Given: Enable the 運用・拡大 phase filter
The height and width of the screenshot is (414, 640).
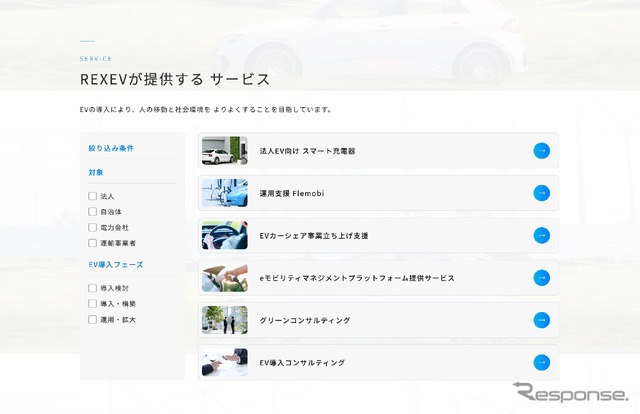Looking at the screenshot, I should 93,319.
